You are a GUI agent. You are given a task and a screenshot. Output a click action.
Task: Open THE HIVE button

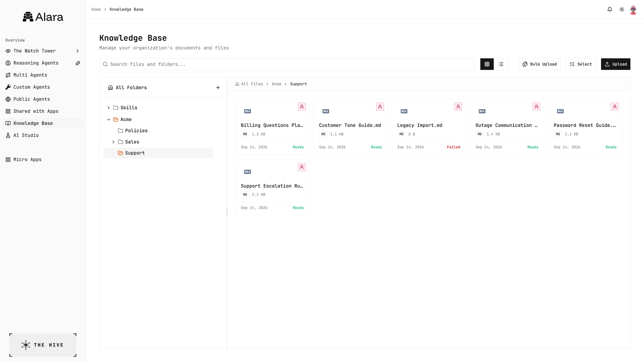43,345
